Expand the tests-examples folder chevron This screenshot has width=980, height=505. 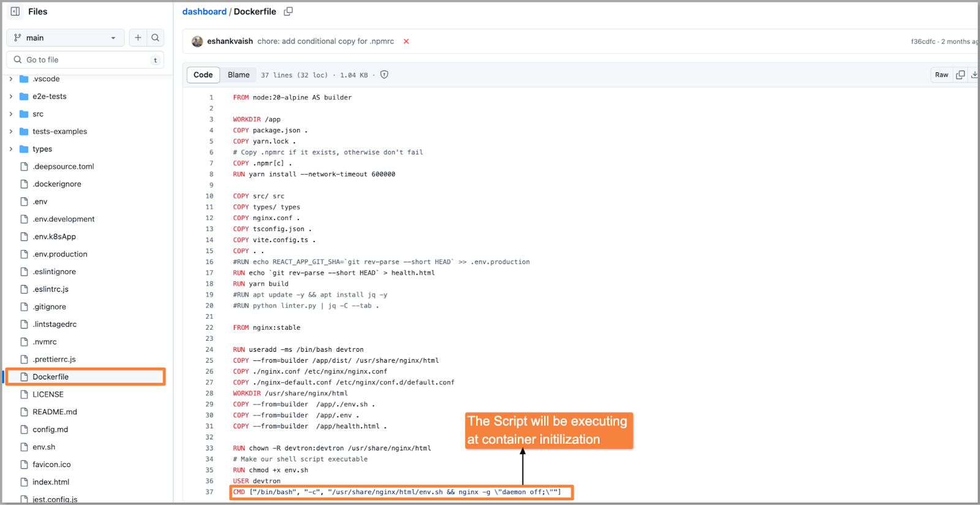pyautogui.click(x=11, y=132)
